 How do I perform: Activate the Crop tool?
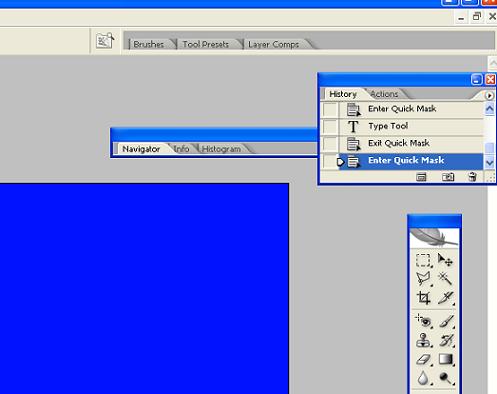tap(423, 297)
